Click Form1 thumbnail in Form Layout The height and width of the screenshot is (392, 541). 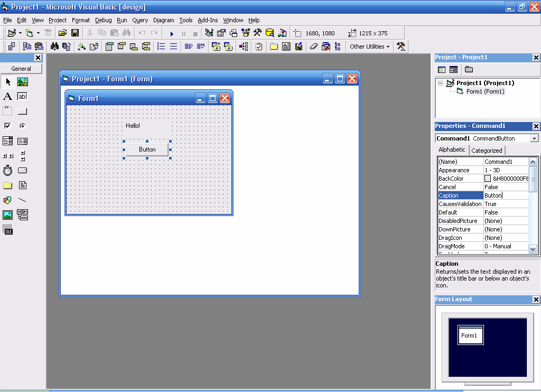point(471,335)
